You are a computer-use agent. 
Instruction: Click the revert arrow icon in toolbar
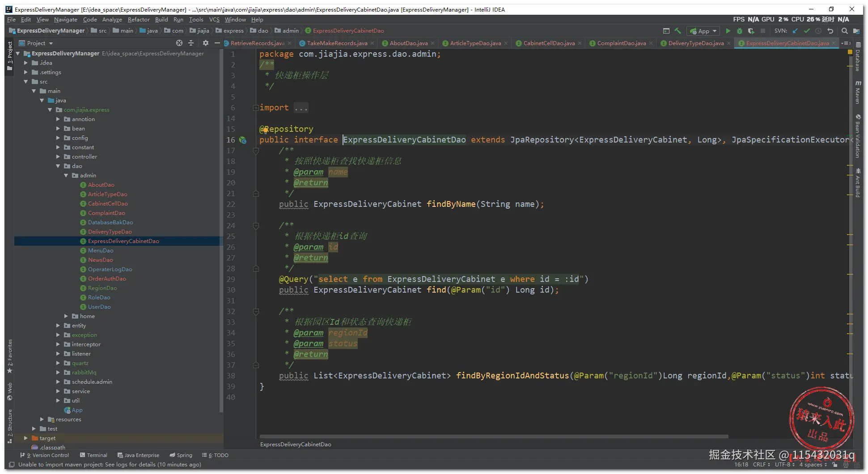tap(830, 31)
